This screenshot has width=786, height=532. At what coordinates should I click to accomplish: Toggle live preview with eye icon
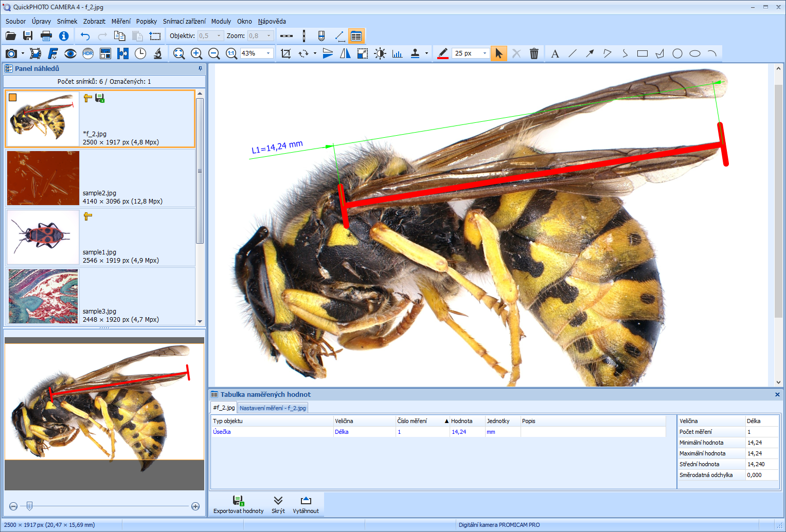(x=70, y=53)
